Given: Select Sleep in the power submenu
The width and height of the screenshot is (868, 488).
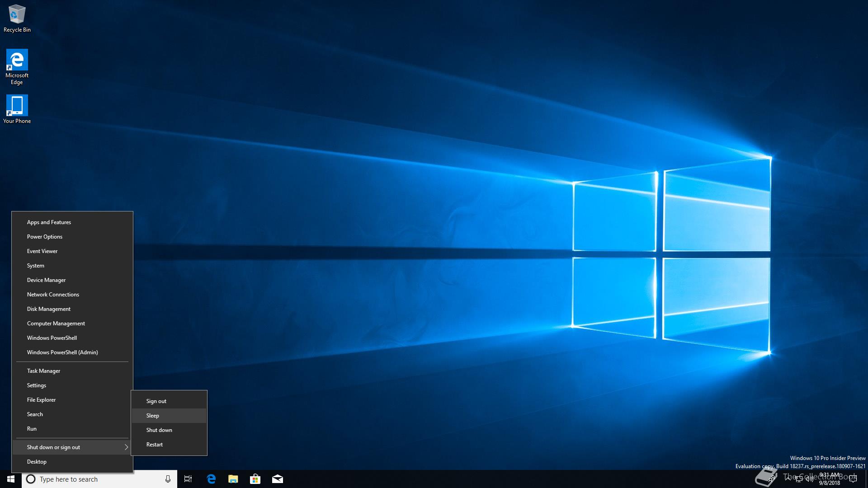Looking at the screenshot, I should pos(169,416).
